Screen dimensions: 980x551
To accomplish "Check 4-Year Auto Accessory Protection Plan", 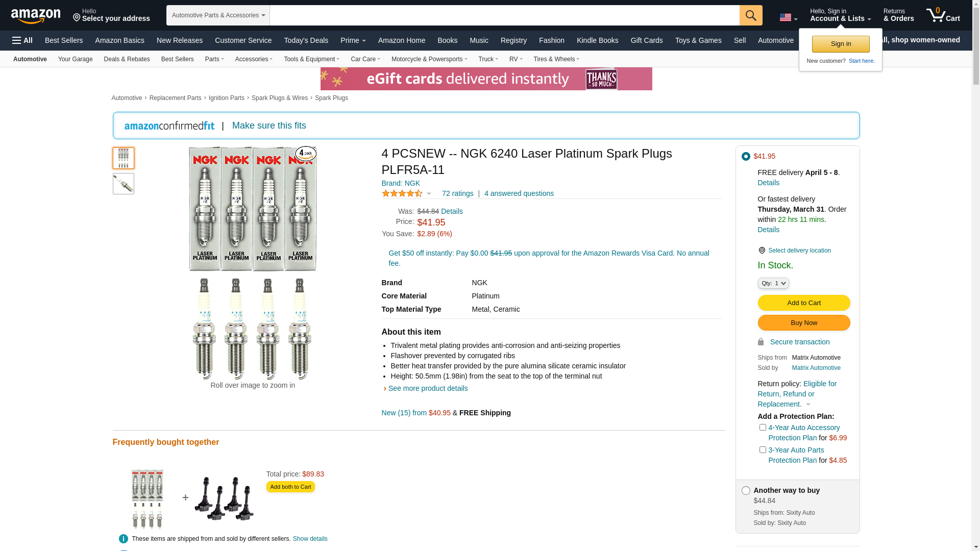I will pyautogui.click(x=763, y=428).
